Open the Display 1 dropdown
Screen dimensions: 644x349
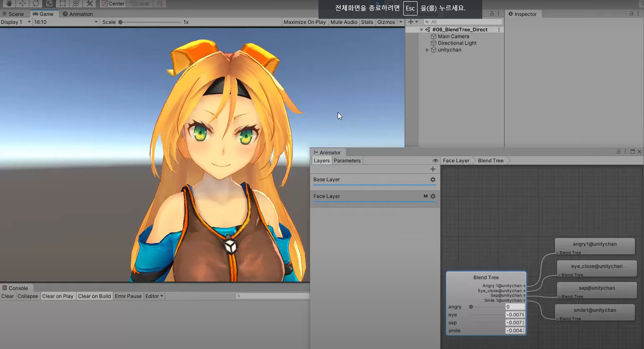tap(16, 22)
